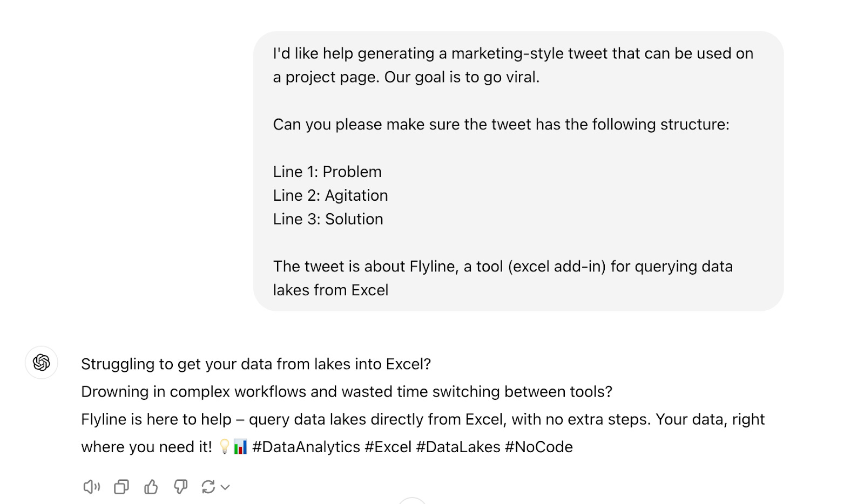Click the "Drowning in complex workflows" line
The image size is (864, 504).
347,392
